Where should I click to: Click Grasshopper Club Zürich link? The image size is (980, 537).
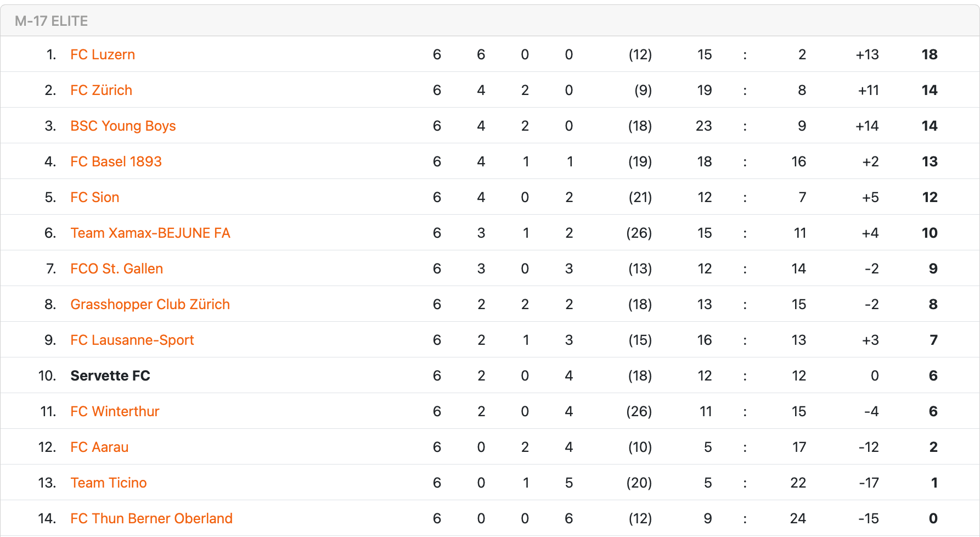pos(150,304)
